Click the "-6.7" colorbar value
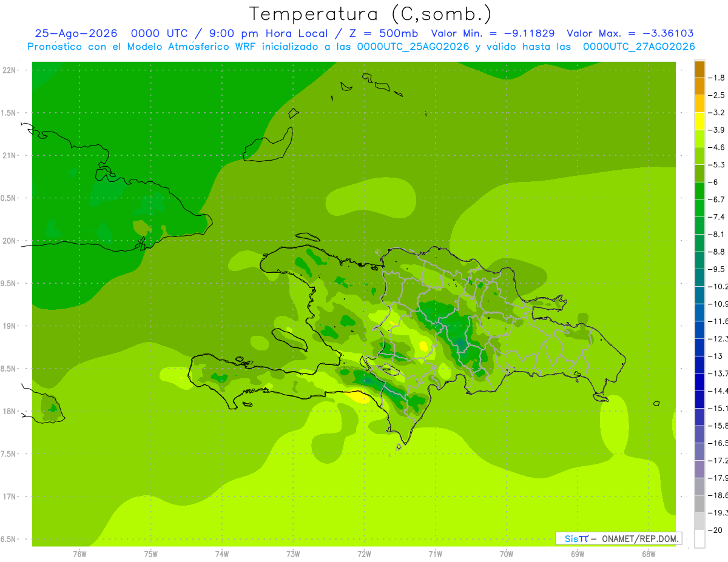 click(x=716, y=199)
